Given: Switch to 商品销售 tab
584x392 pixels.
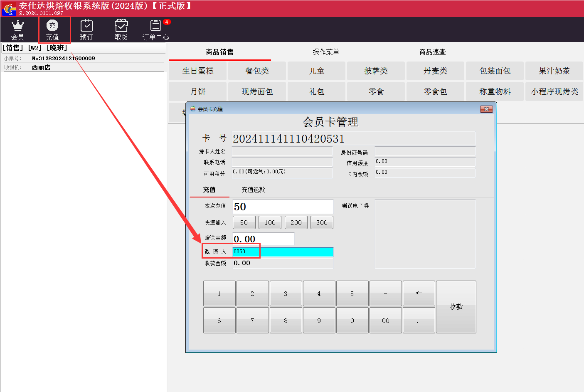Looking at the screenshot, I should [220, 52].
